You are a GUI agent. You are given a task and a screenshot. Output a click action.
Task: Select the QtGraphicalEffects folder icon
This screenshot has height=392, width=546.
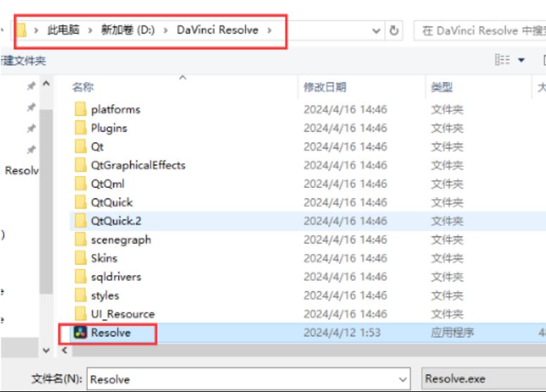click(80, 165)
